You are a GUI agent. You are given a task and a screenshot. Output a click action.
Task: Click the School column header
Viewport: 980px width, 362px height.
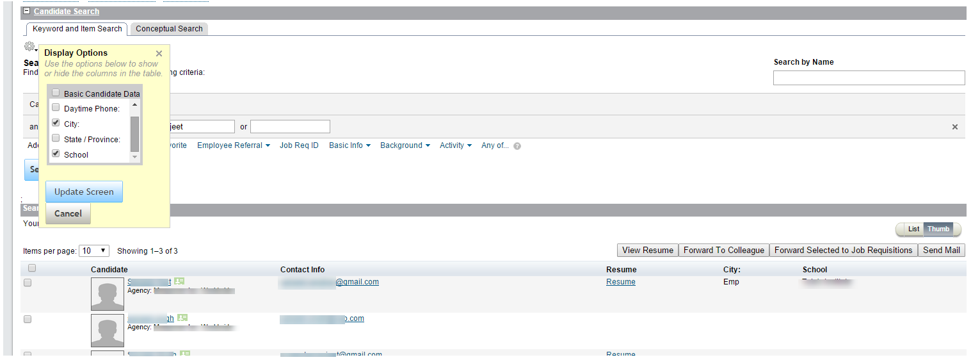tap(815, 270)
